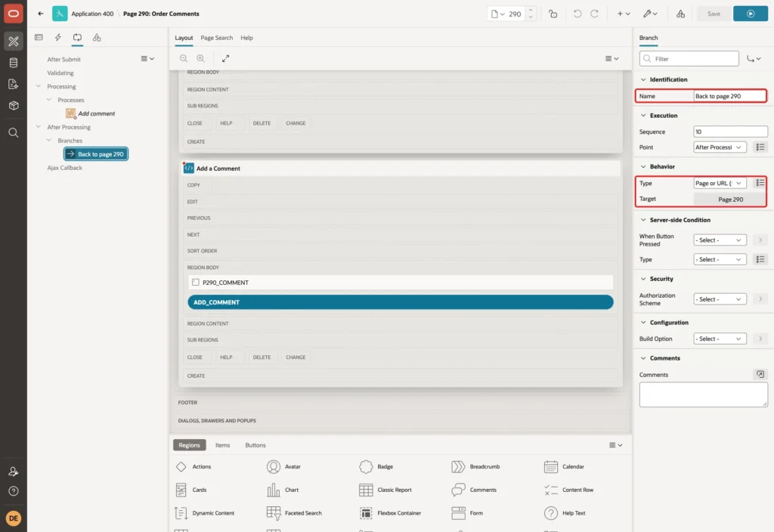Screen dimensions: 774x532
Task: Click the DE user avatar
Action: point(14,518)
